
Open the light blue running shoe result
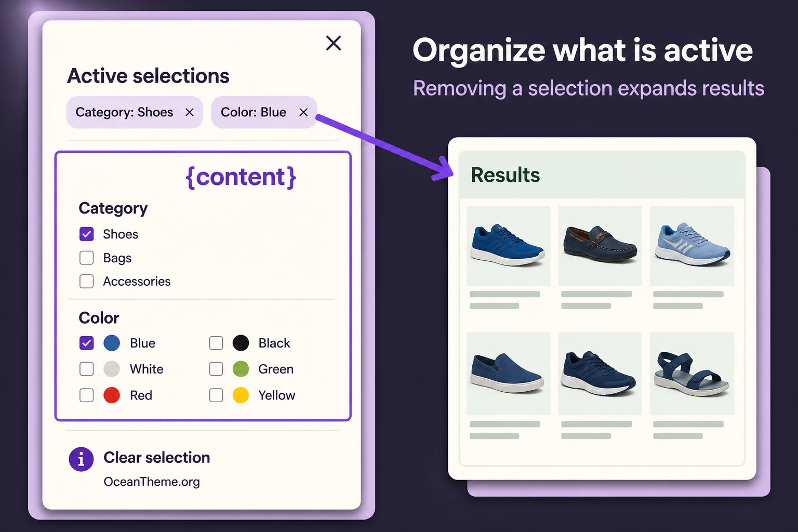692,246
